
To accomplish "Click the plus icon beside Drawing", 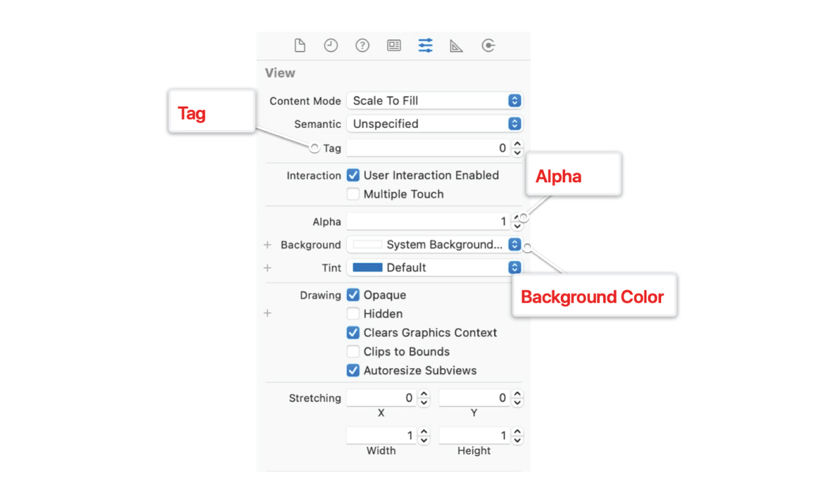I will [268, 313].
